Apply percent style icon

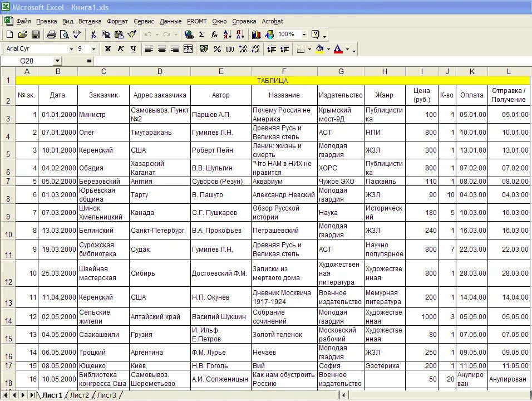click(x=217, y=49)
